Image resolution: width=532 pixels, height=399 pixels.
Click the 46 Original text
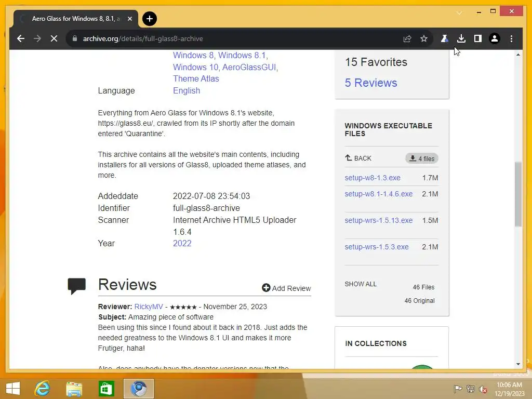click(x=419, y=301)
